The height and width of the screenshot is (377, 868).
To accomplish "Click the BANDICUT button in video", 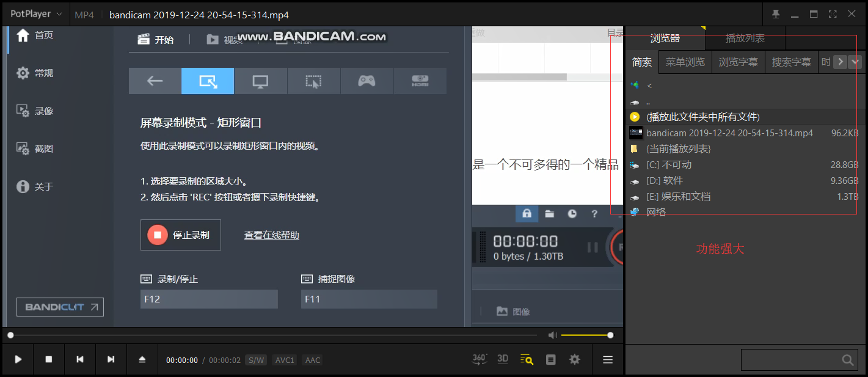I will [60, 307].
